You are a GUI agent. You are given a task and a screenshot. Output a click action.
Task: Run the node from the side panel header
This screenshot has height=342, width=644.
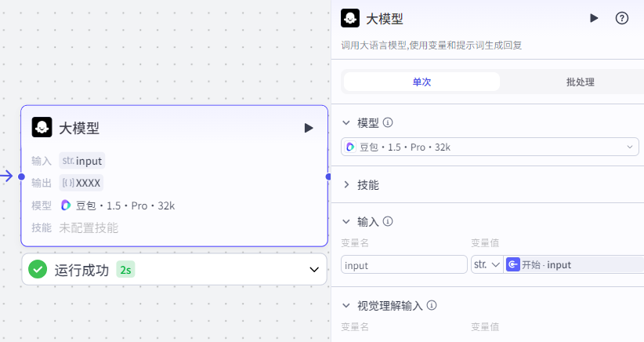[x=594, y=18]
